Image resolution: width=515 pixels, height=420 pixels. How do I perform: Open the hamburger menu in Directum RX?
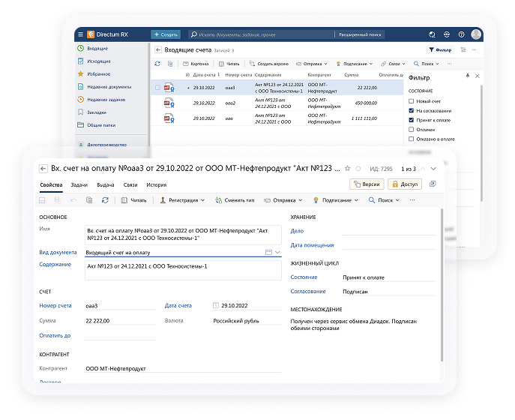pyautogui.click(x=80, y=34)
